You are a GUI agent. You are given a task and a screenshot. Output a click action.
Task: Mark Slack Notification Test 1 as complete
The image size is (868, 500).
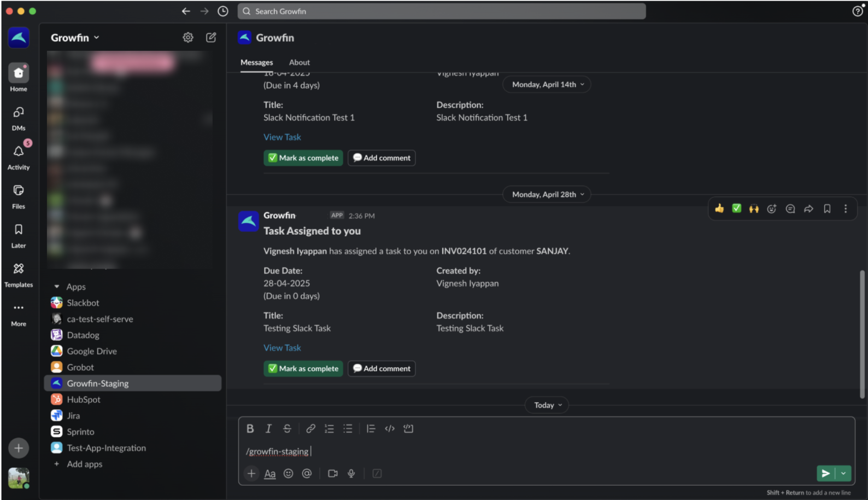[303, 158]
